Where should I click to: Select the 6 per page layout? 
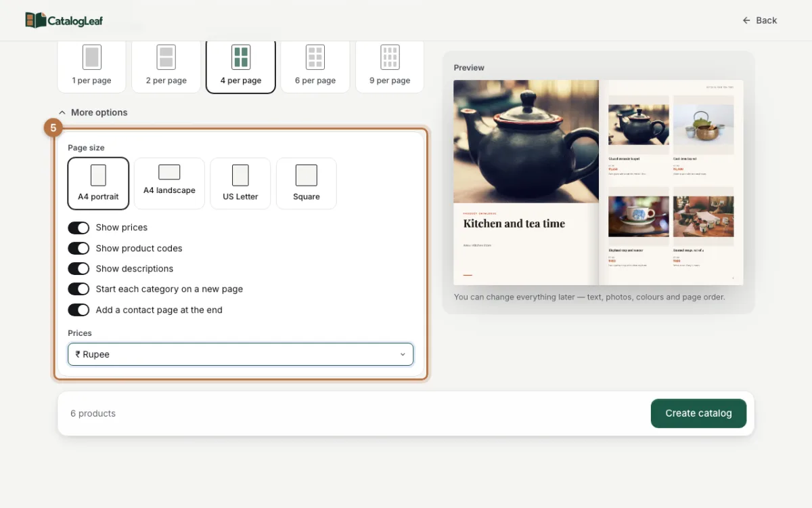point(315,66)
